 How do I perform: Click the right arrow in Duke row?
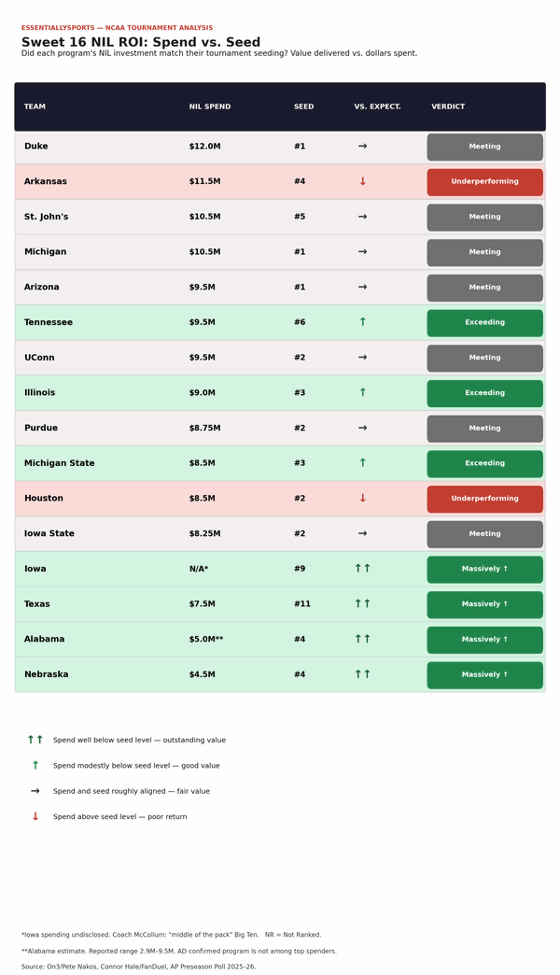tap(363, 147)
